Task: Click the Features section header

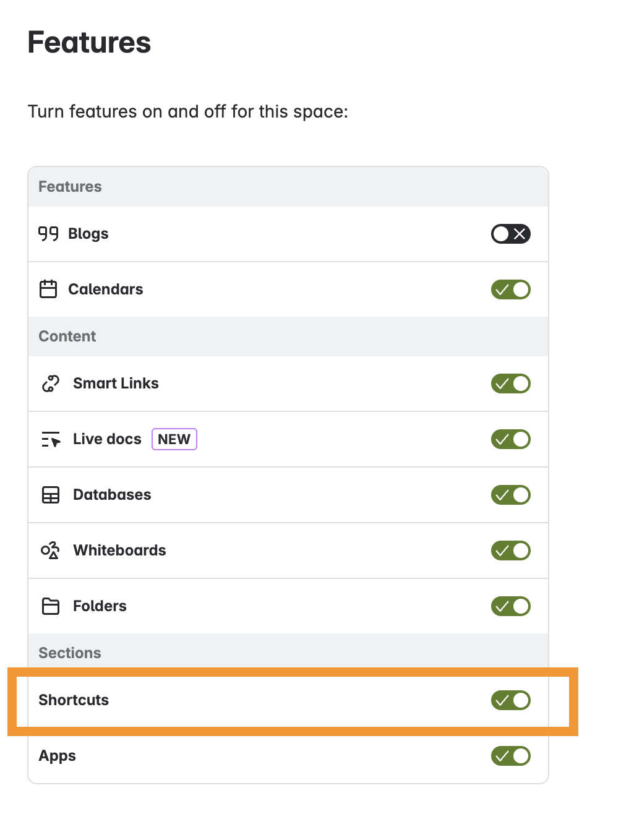Action: pyautogui.click(x=70, y=186)
